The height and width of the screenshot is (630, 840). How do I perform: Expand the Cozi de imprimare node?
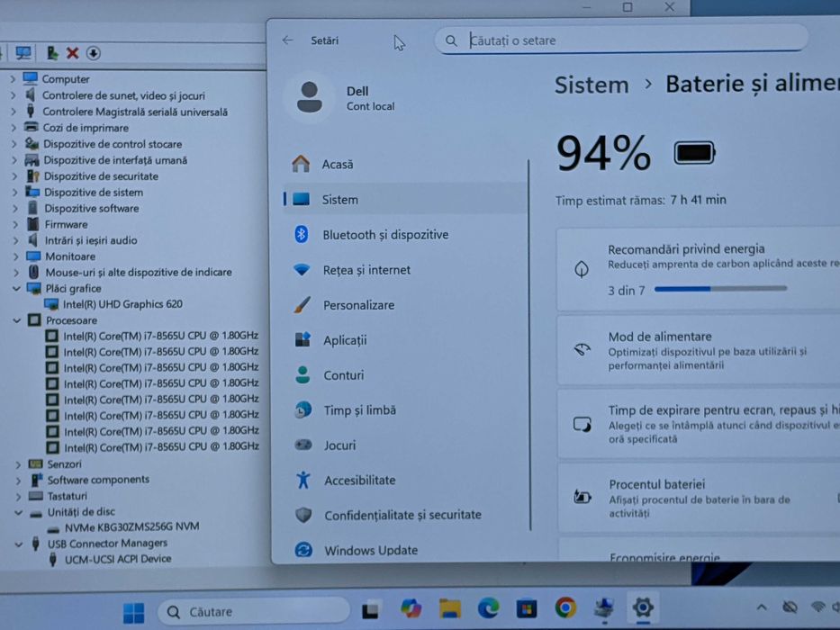tap(14, 128)
